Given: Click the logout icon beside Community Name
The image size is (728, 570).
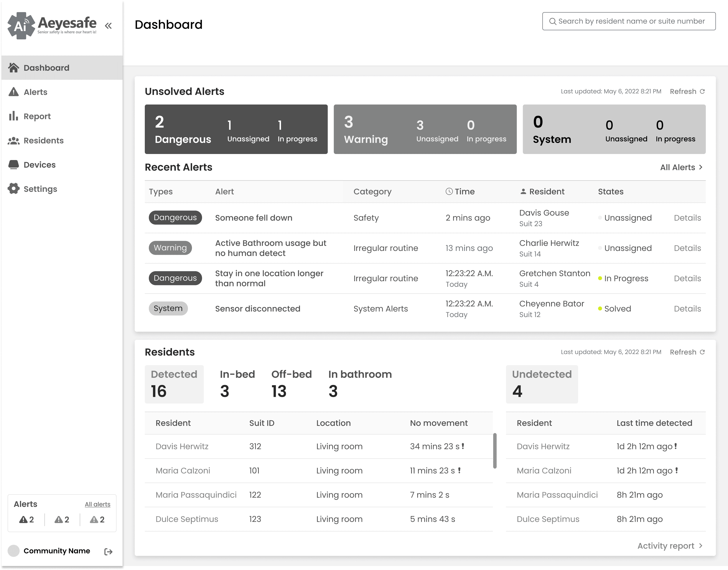Looking at the screenshot, I should pyautogui.click(x=108, y=552).
